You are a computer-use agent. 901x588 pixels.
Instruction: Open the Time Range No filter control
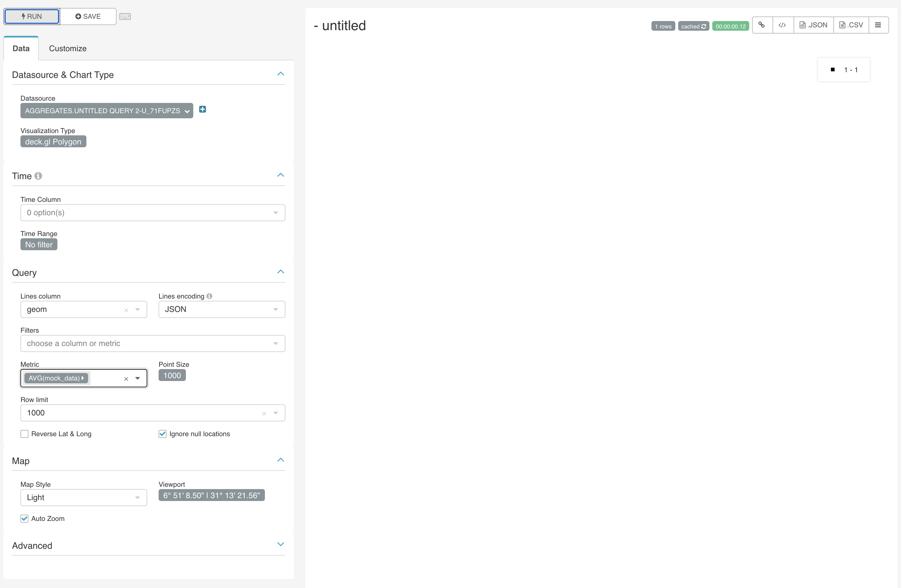38,244
